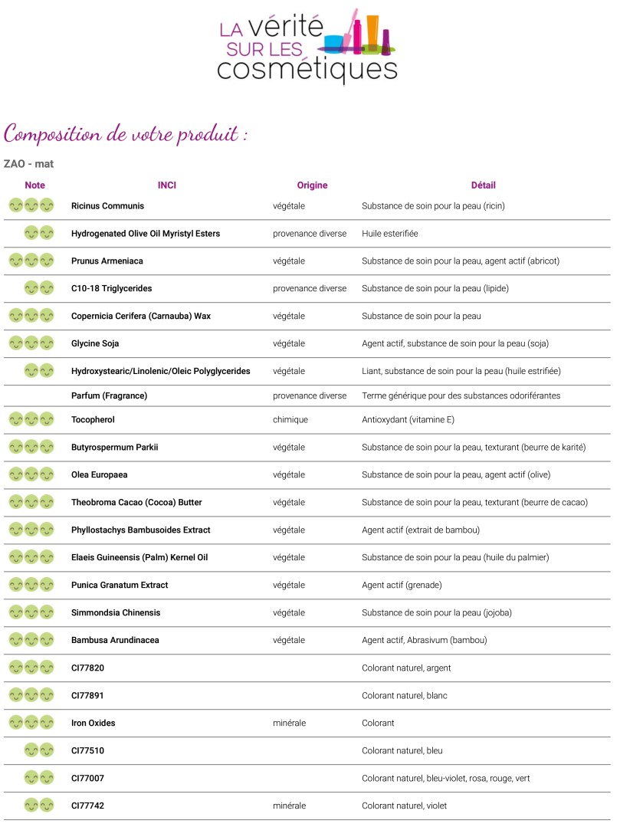Screen dimensions: 620x840
Task: Click the INCI column header
Action: [166, 185]
